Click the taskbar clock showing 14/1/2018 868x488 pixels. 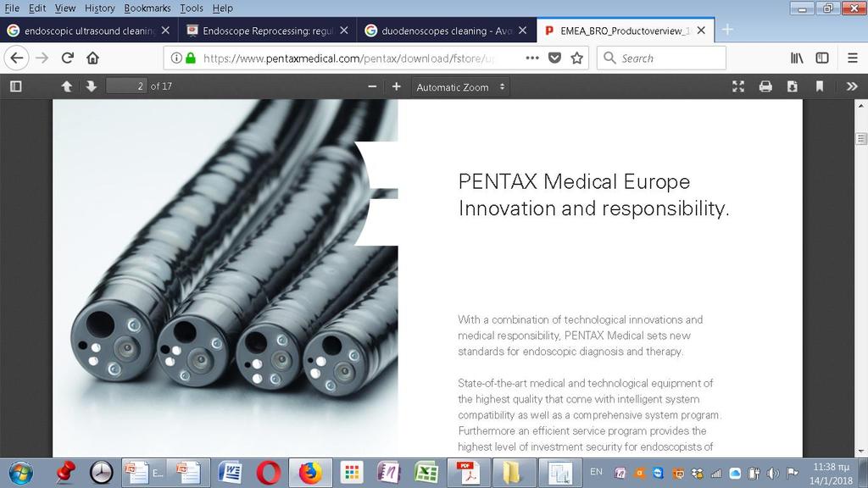(831, 474)
